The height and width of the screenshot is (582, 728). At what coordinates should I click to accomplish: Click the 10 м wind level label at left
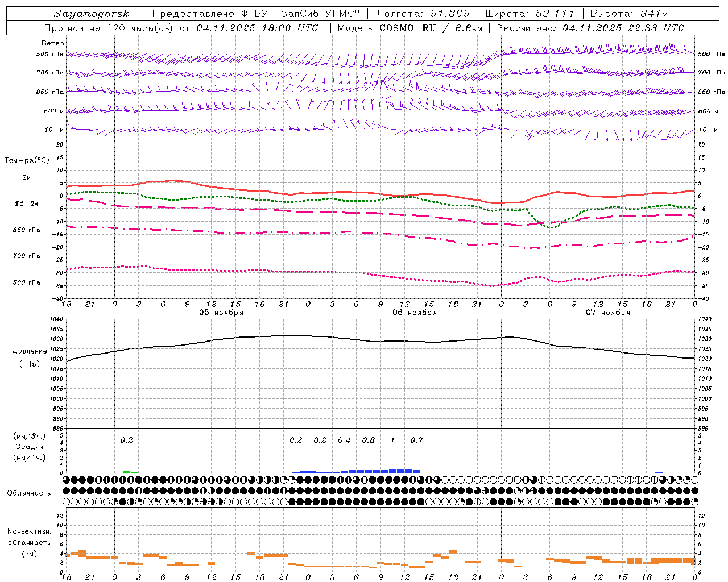click(54, 130)
